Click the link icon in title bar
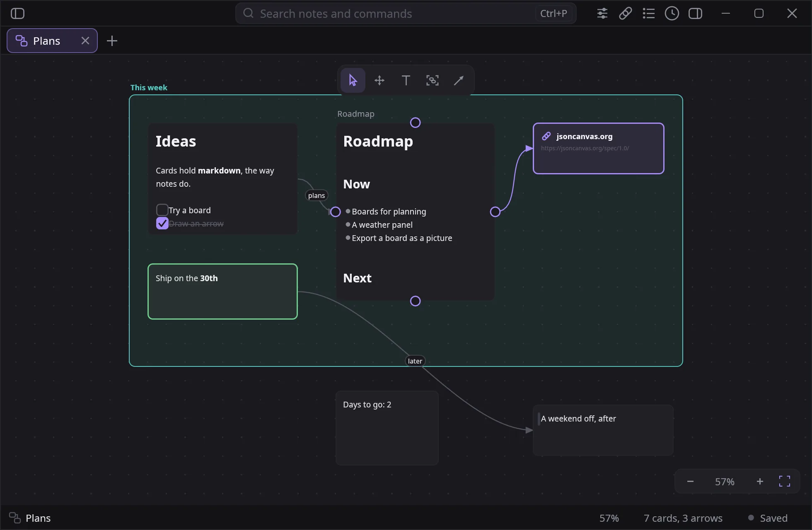The image size is (812, 530). pos(625,13)
